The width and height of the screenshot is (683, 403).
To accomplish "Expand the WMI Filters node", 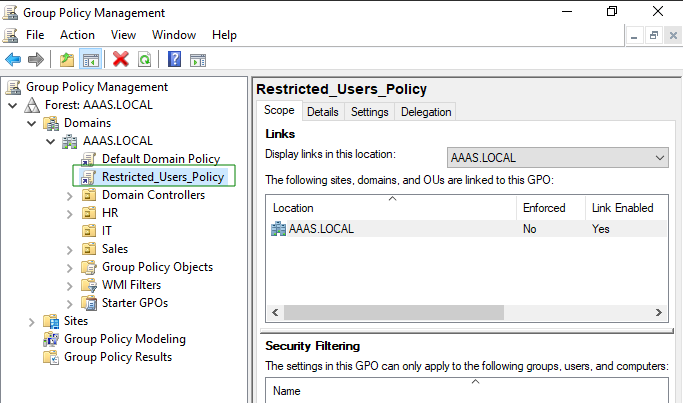I will tap(70, 286).
